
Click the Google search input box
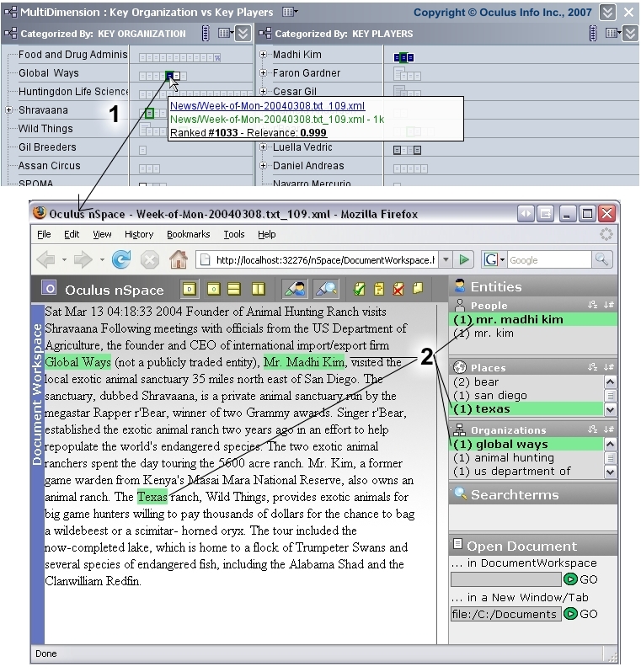[549, 259]
